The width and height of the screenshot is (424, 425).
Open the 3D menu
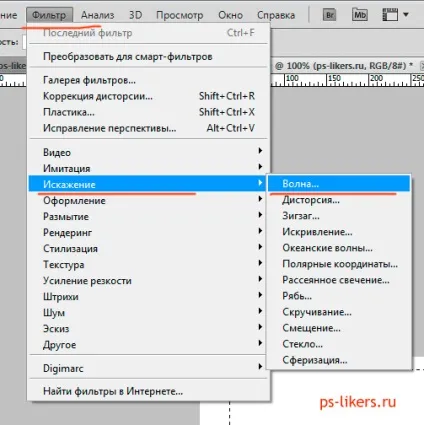(x=135, y=15)
